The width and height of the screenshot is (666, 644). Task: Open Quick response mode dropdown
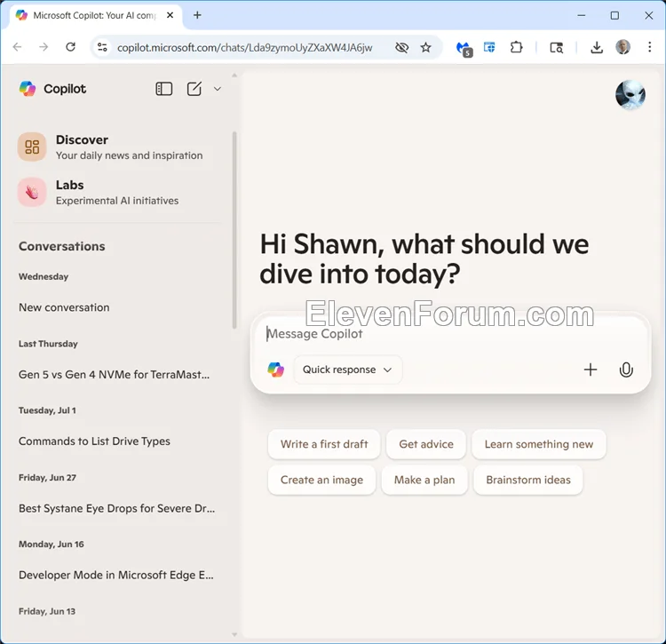pyautogui.click(x=347, y=370)
